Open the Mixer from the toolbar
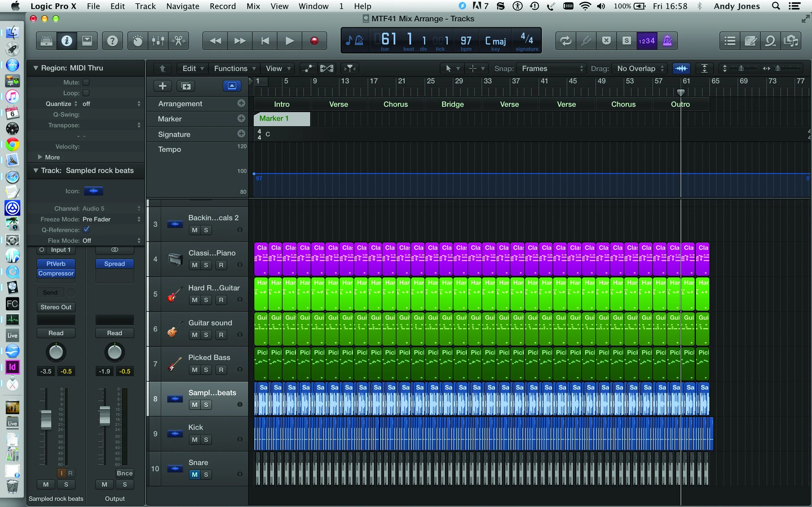 158,41
